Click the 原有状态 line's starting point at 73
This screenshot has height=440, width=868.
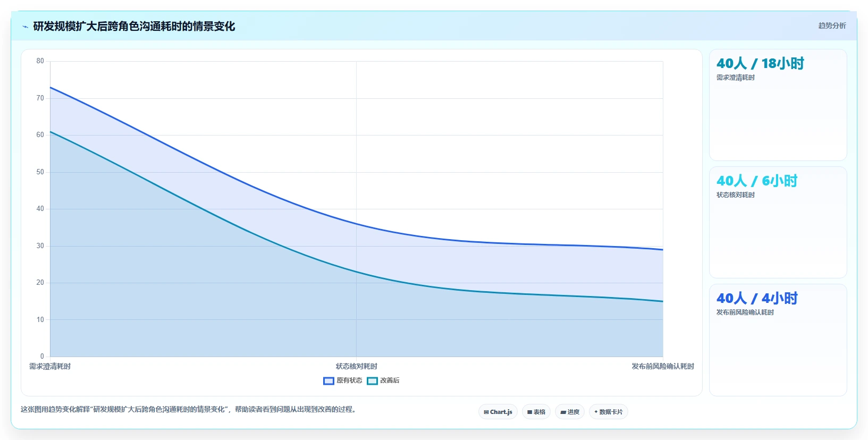[x=50, y=87]
